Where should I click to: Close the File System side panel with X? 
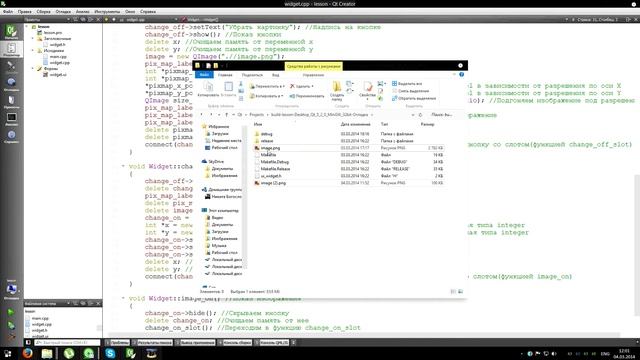(98, 303)
